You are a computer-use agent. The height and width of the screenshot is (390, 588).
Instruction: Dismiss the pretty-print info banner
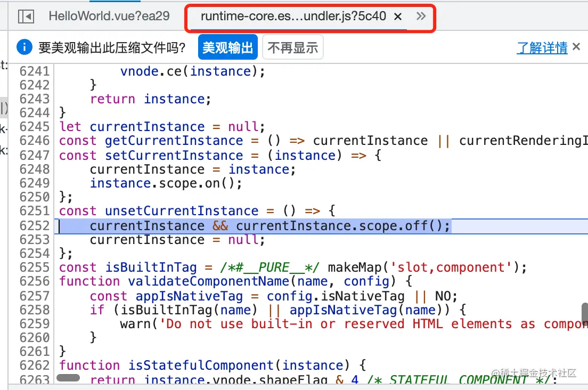tap(576, 47)
